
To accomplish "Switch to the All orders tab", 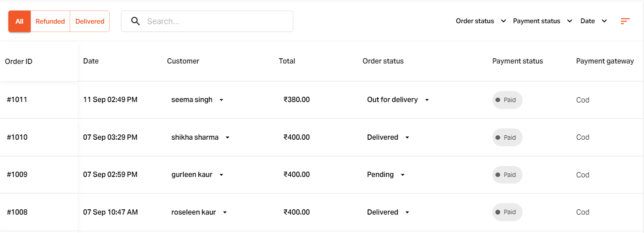I will click(x=19, y=21).
